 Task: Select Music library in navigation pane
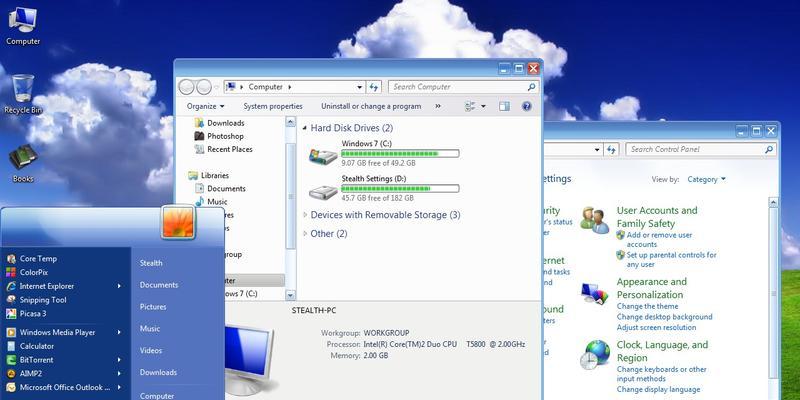point(211,202)
